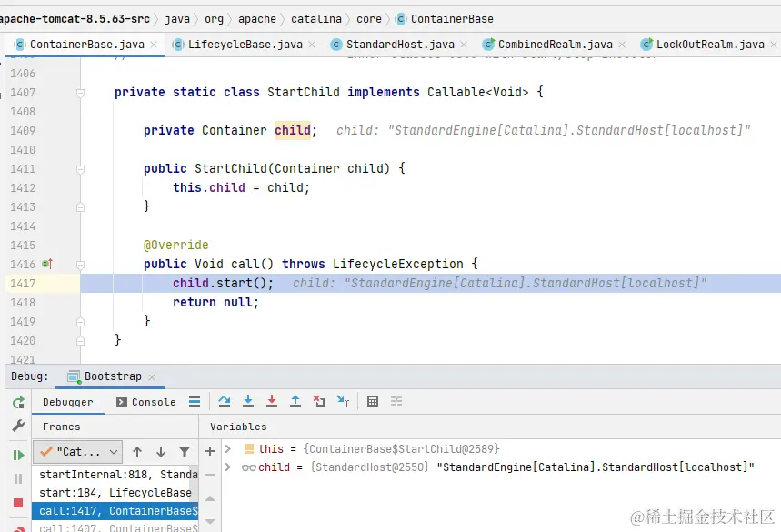Collapse the constructor fold at line 1411
The width and height of the screenshot is (781, 532).
80,169
